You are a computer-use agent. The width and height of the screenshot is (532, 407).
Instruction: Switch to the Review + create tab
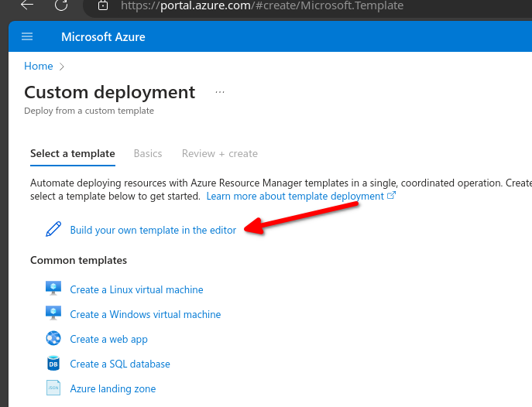220,153
